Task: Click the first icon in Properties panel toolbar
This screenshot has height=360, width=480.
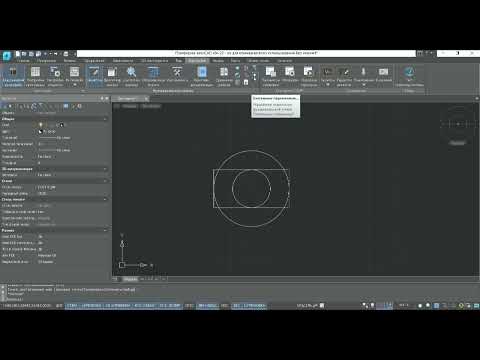Action: click(5, 106)
